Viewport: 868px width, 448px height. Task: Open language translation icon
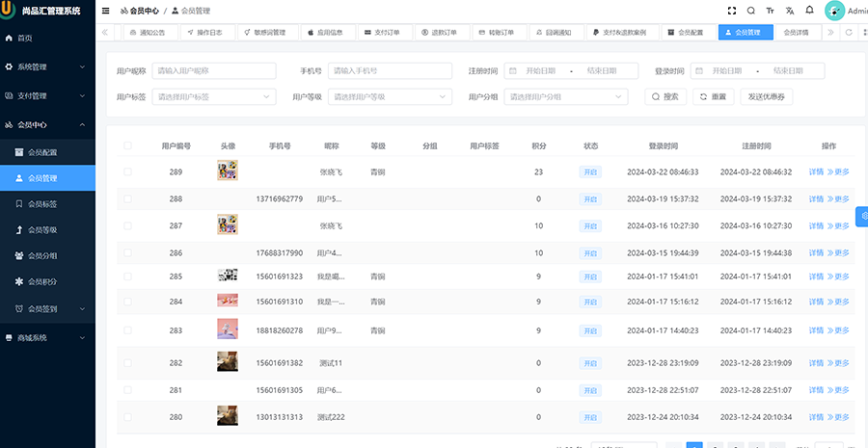[x=789, y=11]
